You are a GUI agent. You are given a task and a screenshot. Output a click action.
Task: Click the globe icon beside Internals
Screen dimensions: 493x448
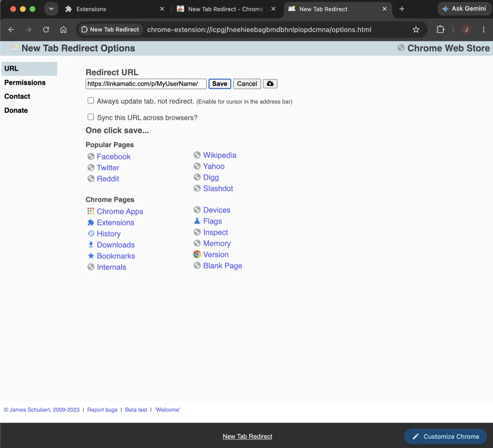click(x=91, y=267)
